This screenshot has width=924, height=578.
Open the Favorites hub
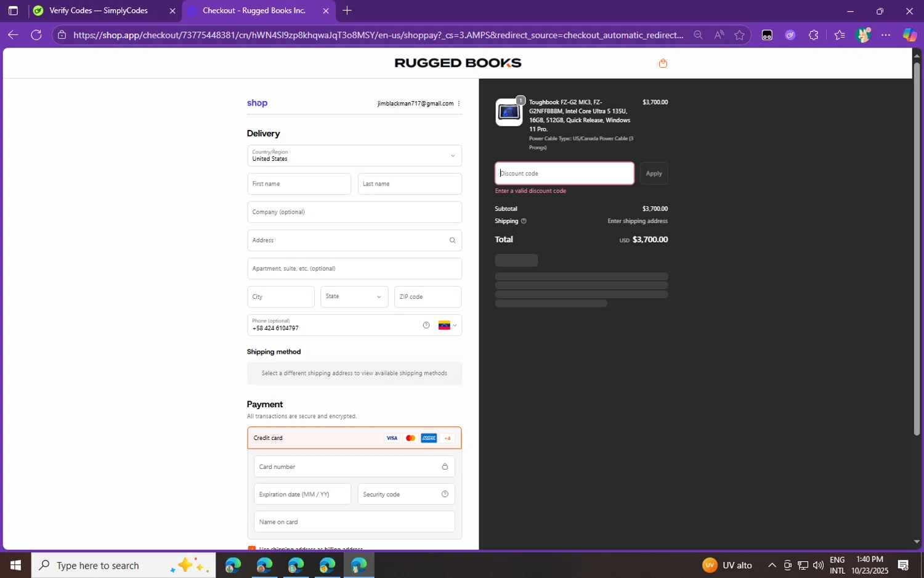[840, 35]
